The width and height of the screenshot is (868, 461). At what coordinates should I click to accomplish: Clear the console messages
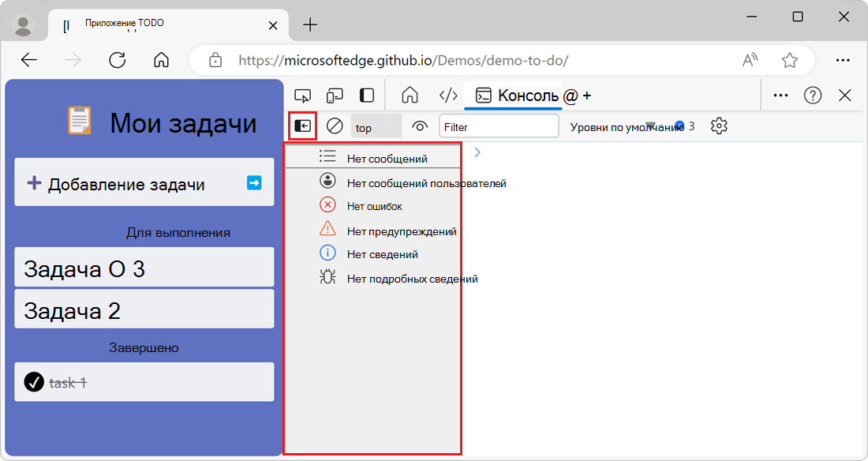click(334, 126)
